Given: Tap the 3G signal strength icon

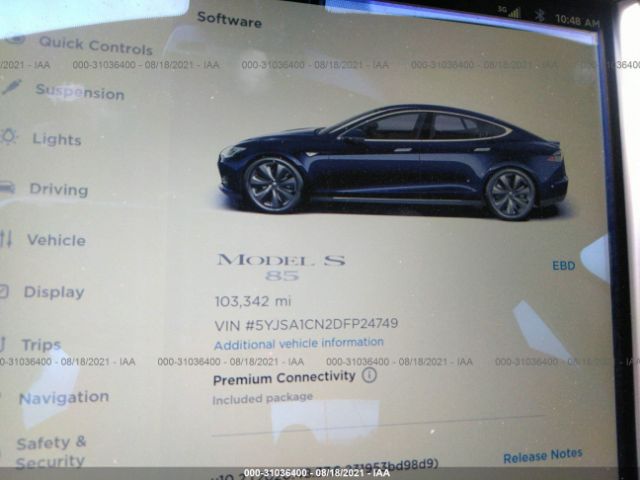Looking at the screenshot, I should coord(509,11).
